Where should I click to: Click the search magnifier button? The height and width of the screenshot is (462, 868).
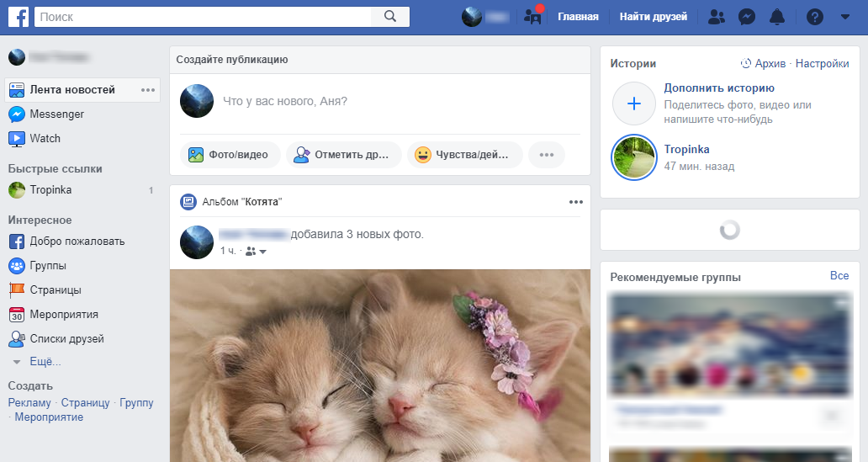point(390,17)
